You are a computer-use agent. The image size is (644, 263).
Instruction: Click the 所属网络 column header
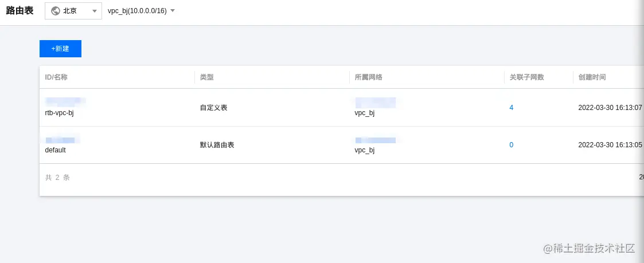368,77
